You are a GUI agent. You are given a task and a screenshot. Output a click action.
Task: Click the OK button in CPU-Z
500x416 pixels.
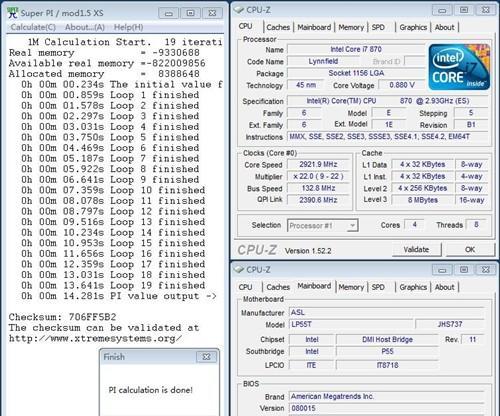(470, 249)
